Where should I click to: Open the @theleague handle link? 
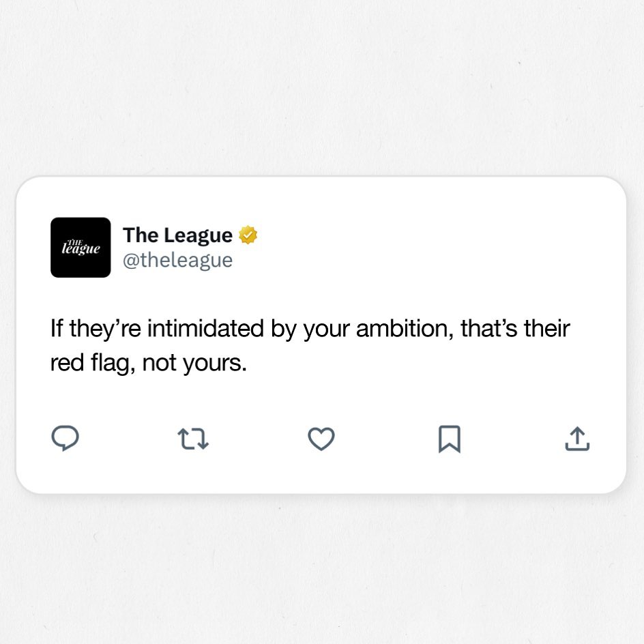coord(178,261)
